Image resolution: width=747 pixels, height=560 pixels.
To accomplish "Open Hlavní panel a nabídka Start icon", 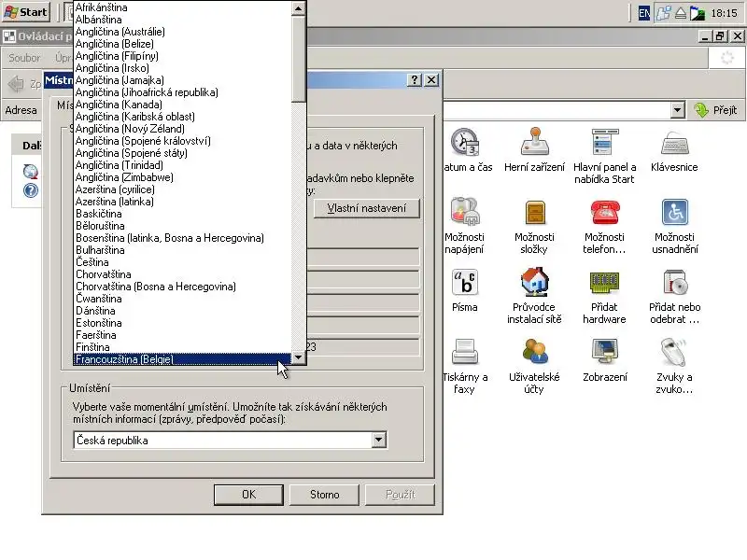I will coord(604,142).
